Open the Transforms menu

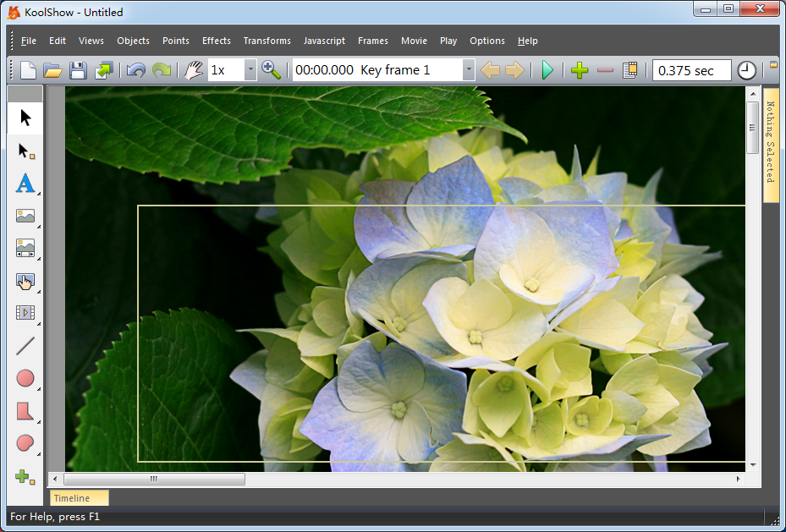tap(267, 41)
